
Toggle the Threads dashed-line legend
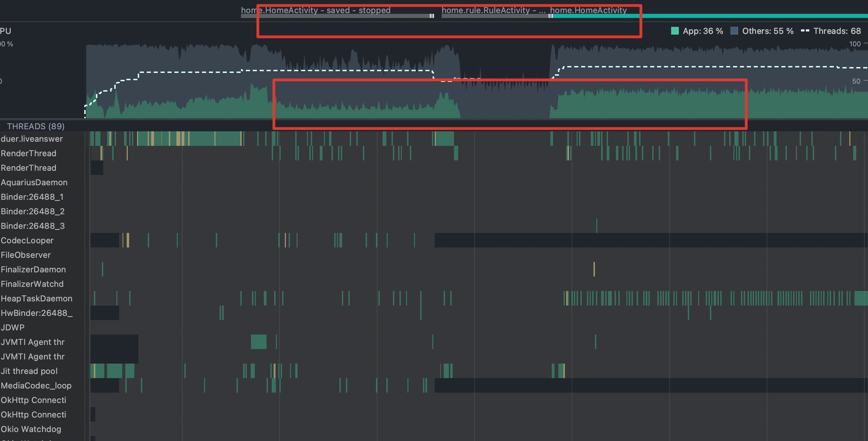(806, 31)
